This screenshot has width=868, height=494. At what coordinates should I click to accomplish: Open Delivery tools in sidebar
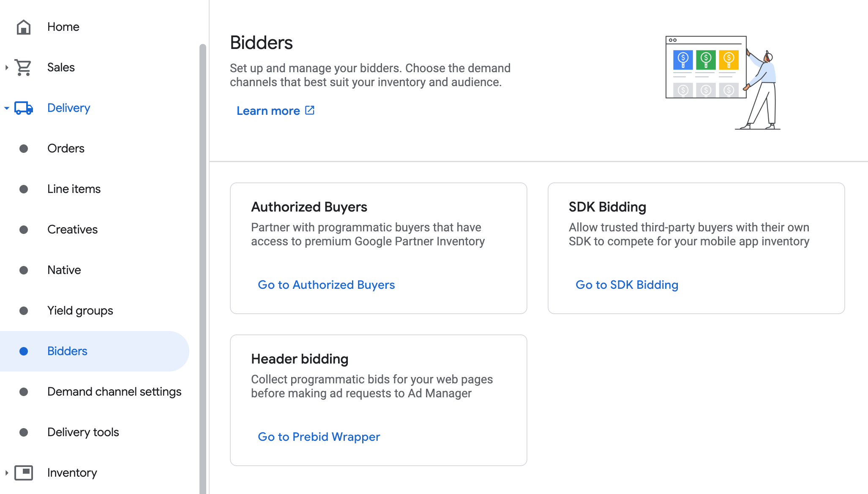click(x=83, y=432)
